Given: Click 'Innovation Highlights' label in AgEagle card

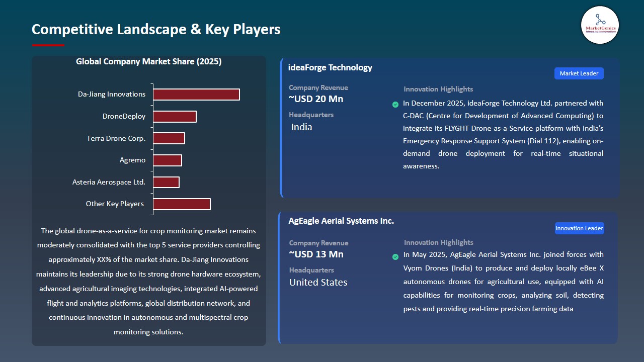Looking at the screenshot, I should (439, 243).
